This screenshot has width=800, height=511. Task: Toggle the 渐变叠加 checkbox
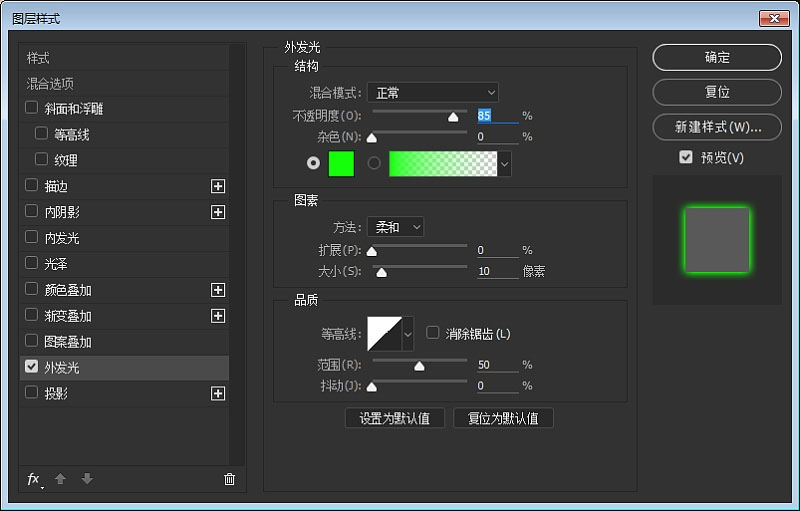(x=32, y=315)
